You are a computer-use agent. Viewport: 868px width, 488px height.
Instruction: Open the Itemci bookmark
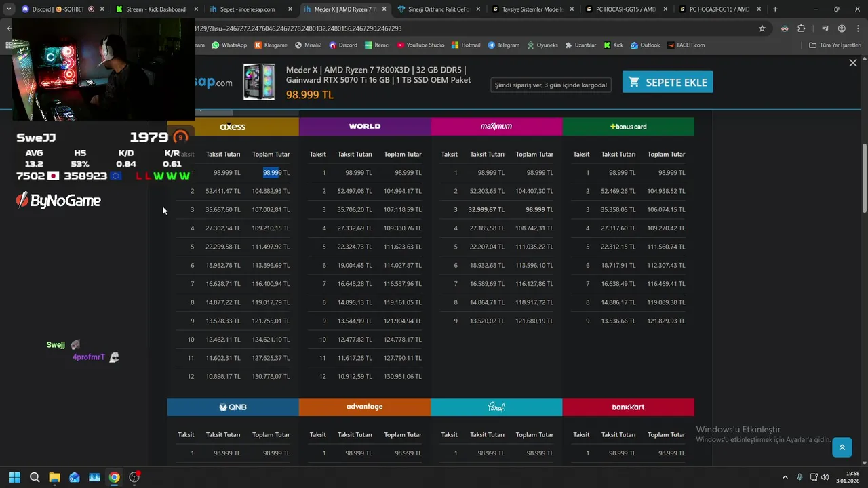tap(377, 45)
